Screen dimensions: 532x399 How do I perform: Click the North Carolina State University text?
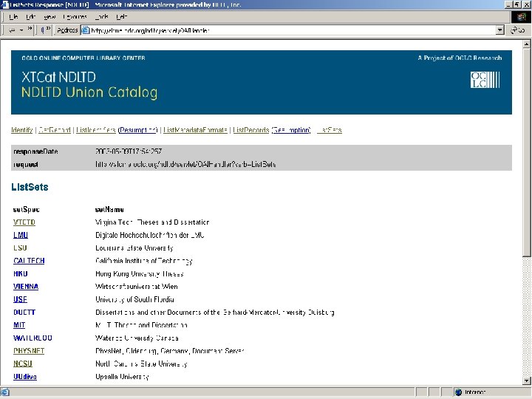click(x=141, y=364)
